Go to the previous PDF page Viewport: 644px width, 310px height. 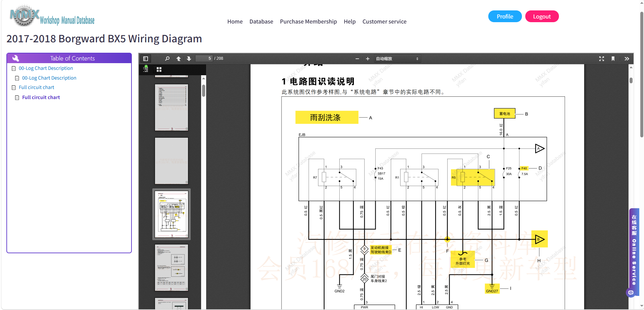pyautogui.click(x=179, y=59)
